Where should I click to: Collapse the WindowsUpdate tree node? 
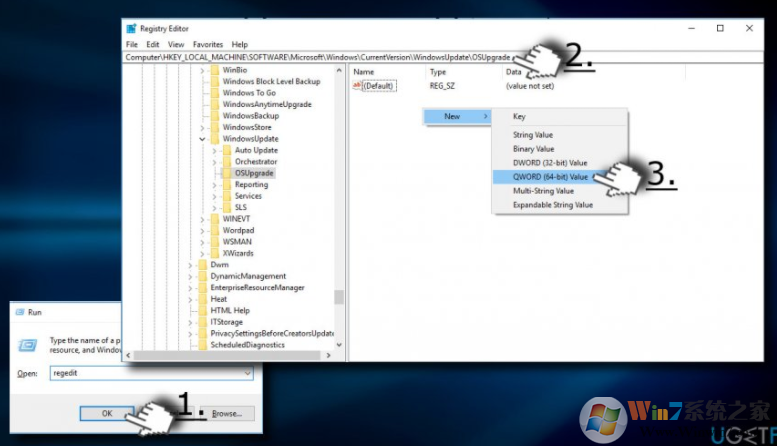202,139
